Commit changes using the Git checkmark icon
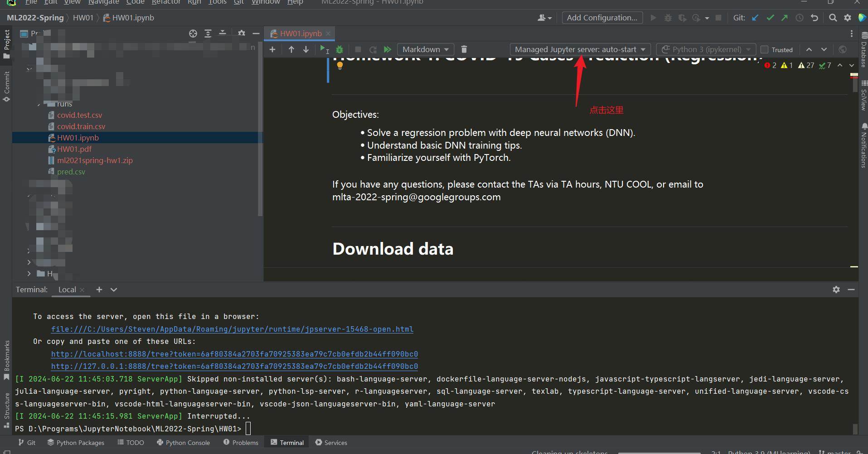Viewport: 868px width, 454px height. 770,18
